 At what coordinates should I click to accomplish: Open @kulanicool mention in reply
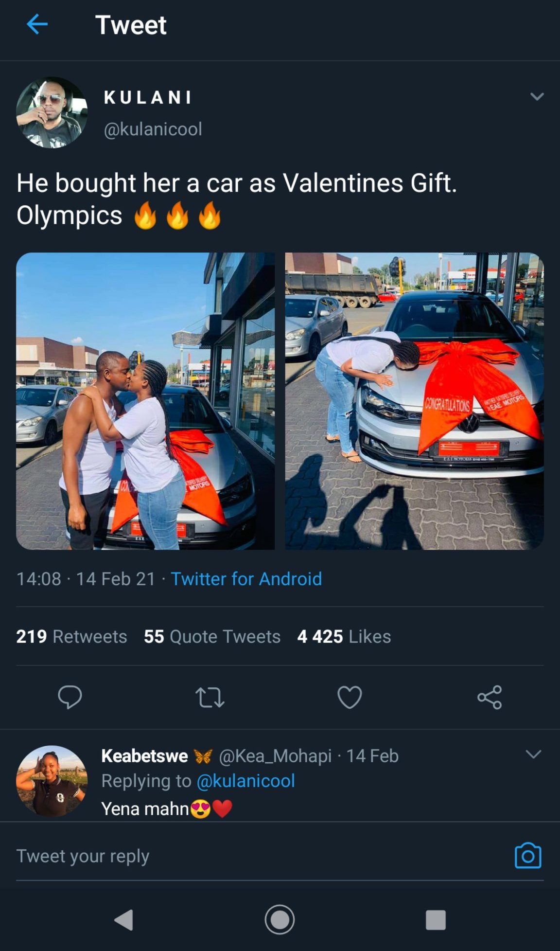[245, 781]
